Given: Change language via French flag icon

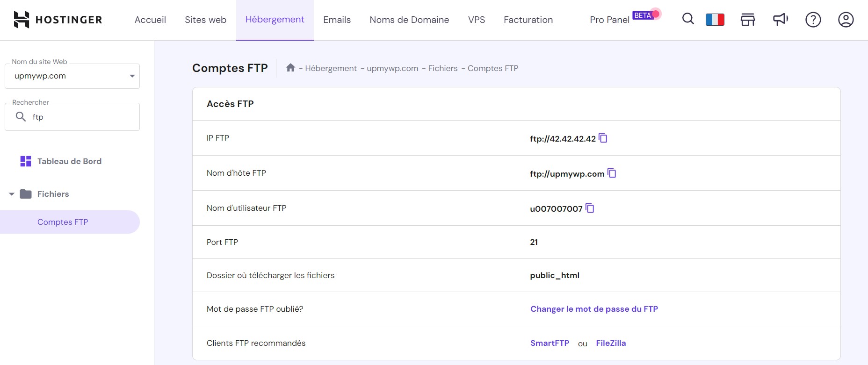Looking at the screenshot, I should pos(715,20).
